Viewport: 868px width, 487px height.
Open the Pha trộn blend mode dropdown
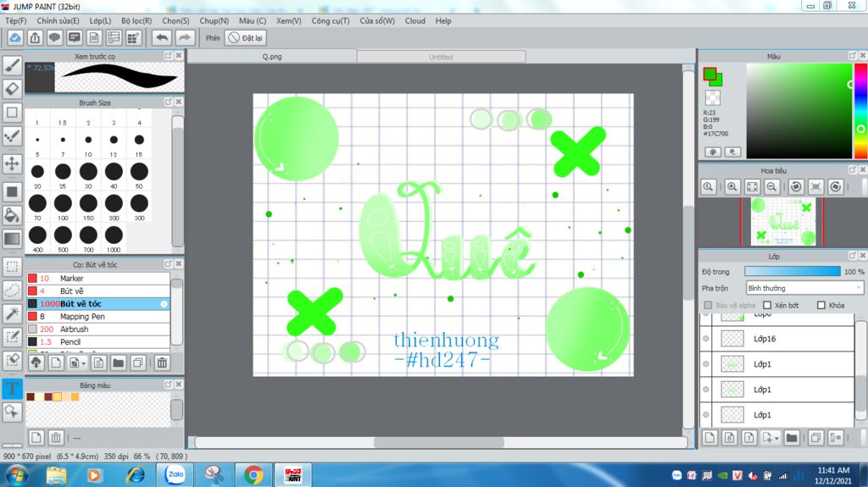pyautogui.click(x=804, y=288)
